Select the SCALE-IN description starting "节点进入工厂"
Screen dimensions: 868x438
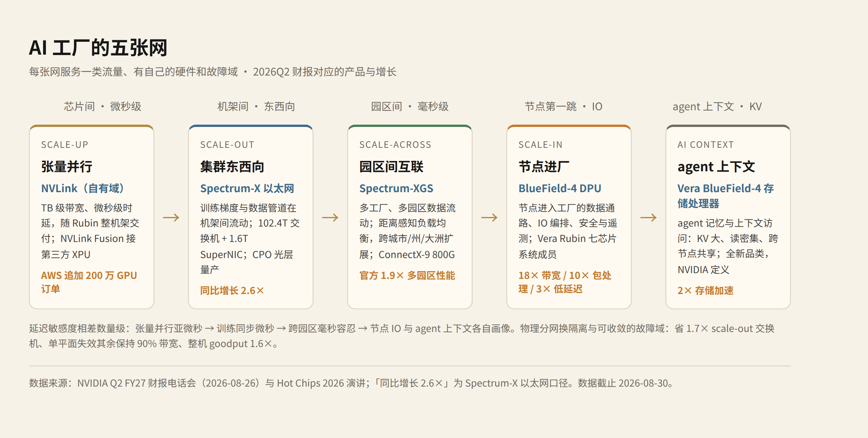click(568, 231)
